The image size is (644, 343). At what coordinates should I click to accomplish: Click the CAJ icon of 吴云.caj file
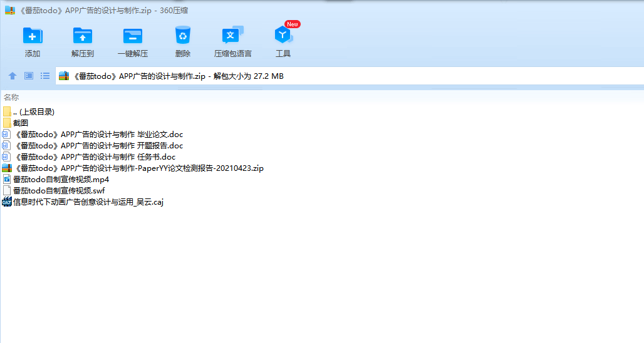coord(6,202)
